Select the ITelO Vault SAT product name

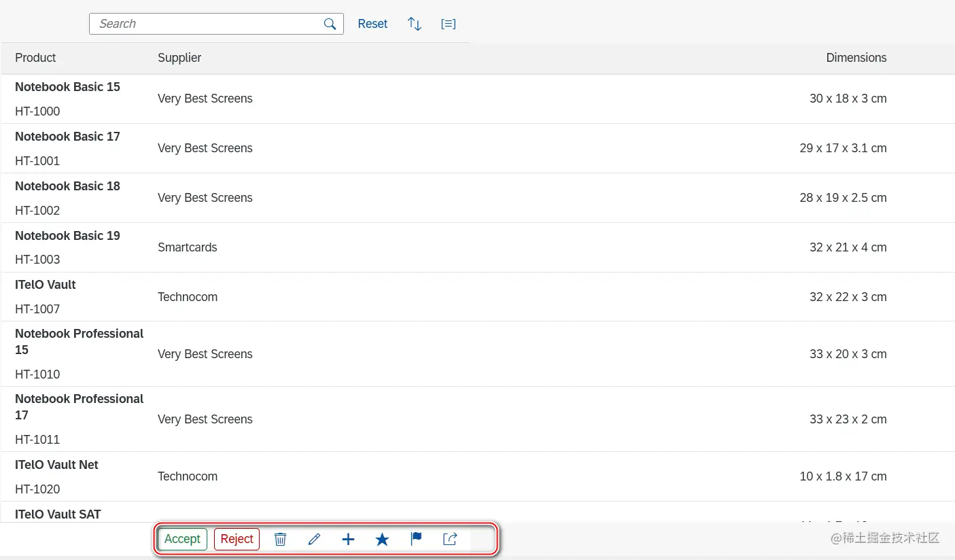click(x=58, y=514)
